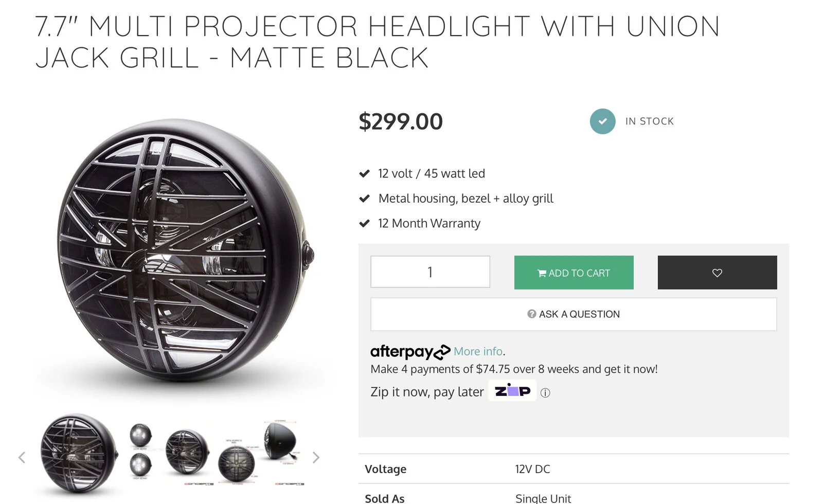Click checkmark beside 12 volt / 45 watt led
This screenshot has width=823, height=504.
click(365, 174)
